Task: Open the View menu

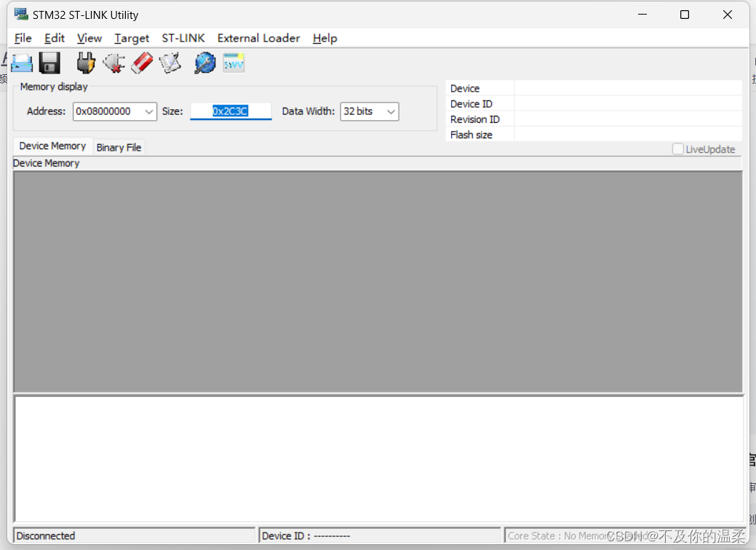Action: coord(89,38)
